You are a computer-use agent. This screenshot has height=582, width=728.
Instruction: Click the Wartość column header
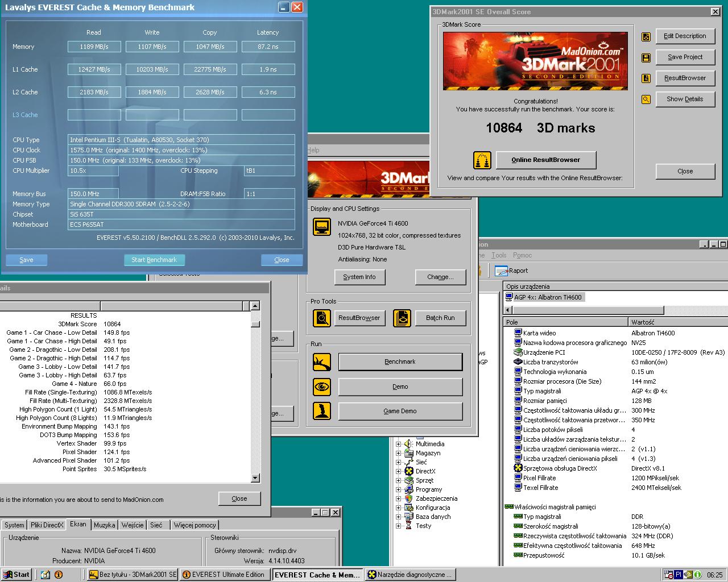(x=678, y=322)
